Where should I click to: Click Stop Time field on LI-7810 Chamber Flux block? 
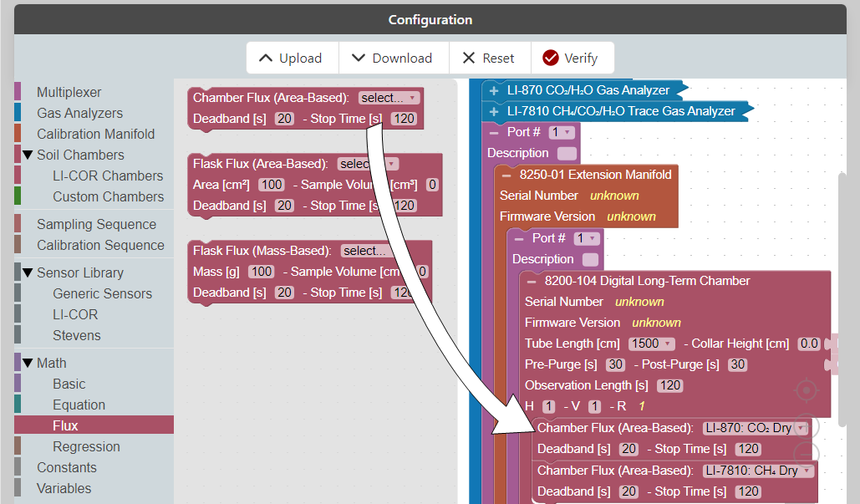tap(749, 492)
